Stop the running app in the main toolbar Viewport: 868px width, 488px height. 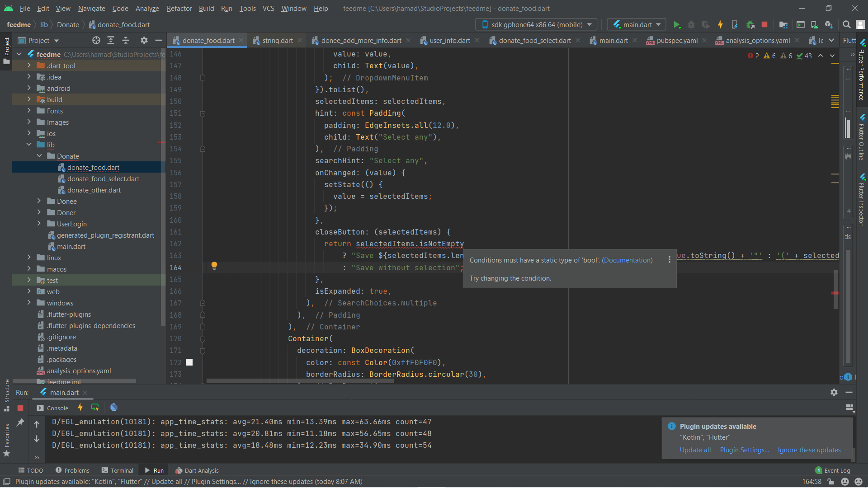[764, 25]
